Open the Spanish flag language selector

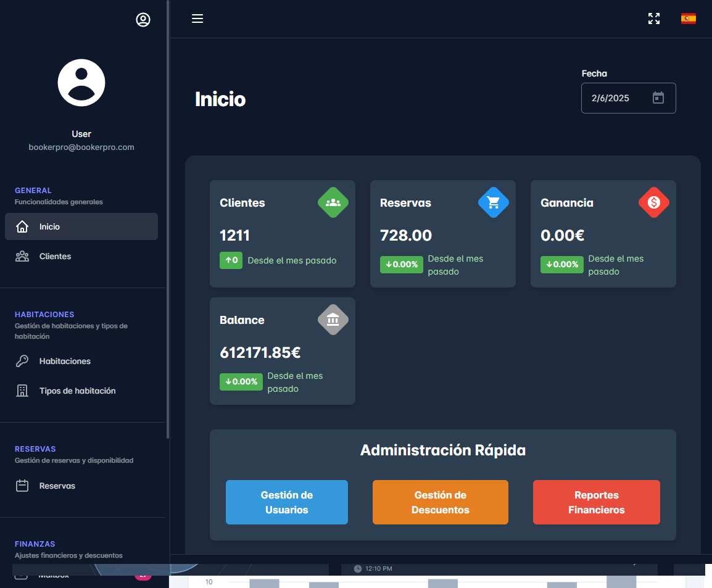[689, 19]
